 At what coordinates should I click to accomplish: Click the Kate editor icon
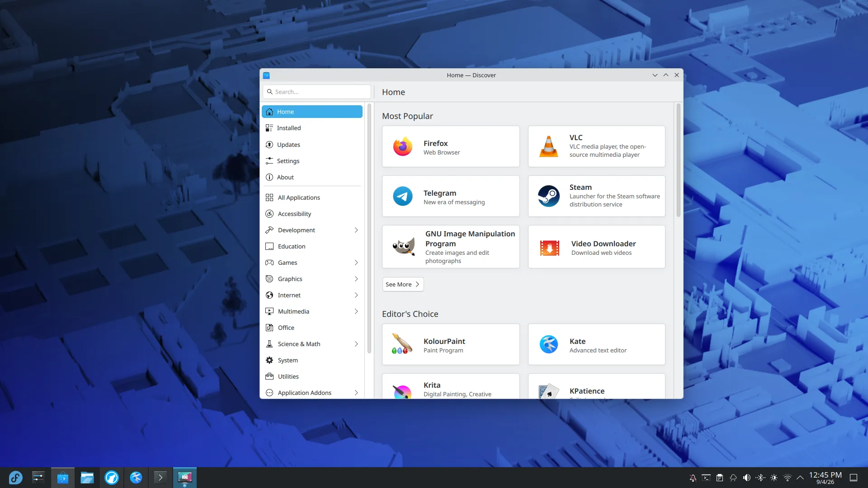click(548, 344)
